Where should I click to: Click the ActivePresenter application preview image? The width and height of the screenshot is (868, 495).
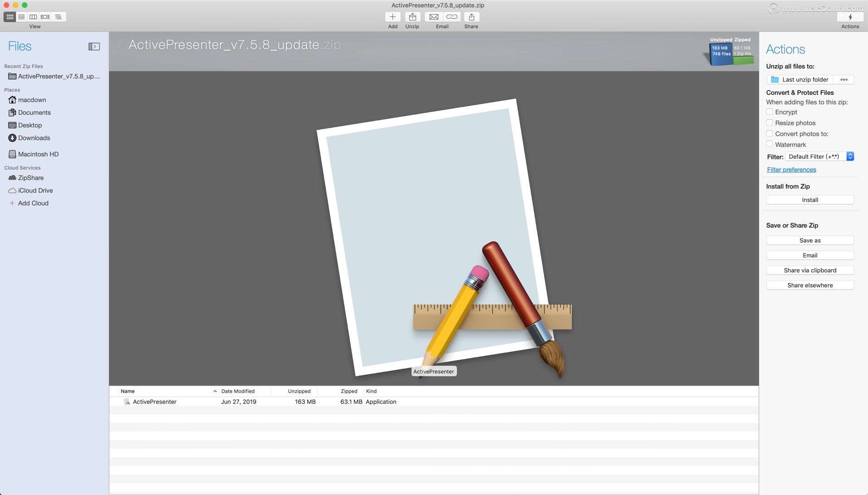[x=444, y=238]
